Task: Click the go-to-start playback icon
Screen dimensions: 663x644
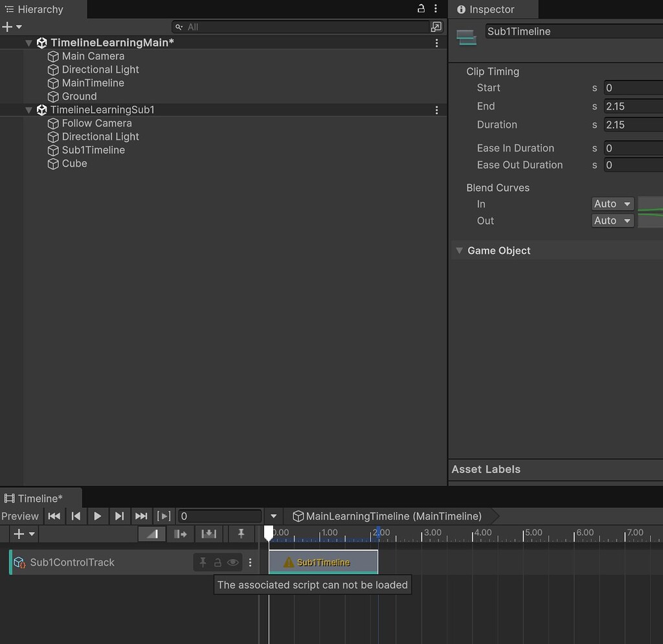Action: 54,516
